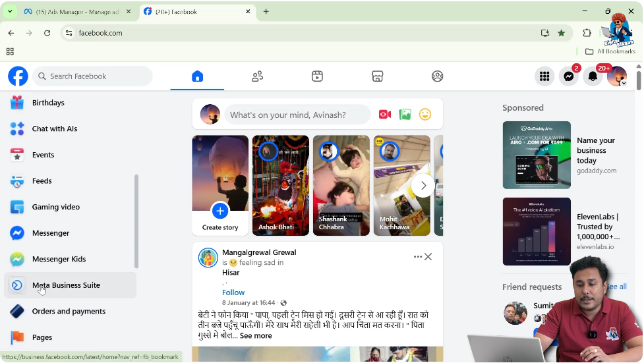Open a new browser tab
The height and width of the screenshot is (363, 644).
[266, 12]
